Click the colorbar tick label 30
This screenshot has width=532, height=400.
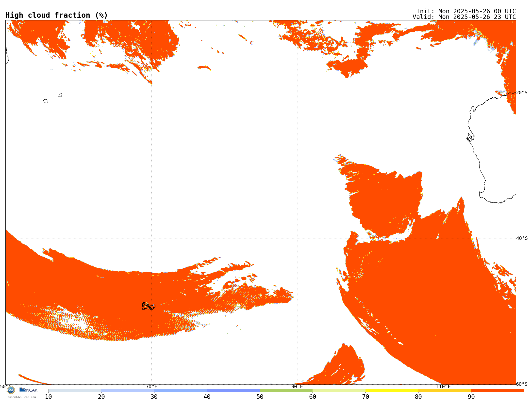pyautogui.click(x=154, y=397)
